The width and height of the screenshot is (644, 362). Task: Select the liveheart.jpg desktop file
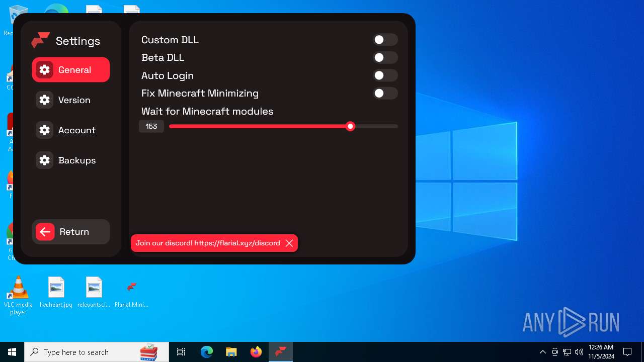56,292
